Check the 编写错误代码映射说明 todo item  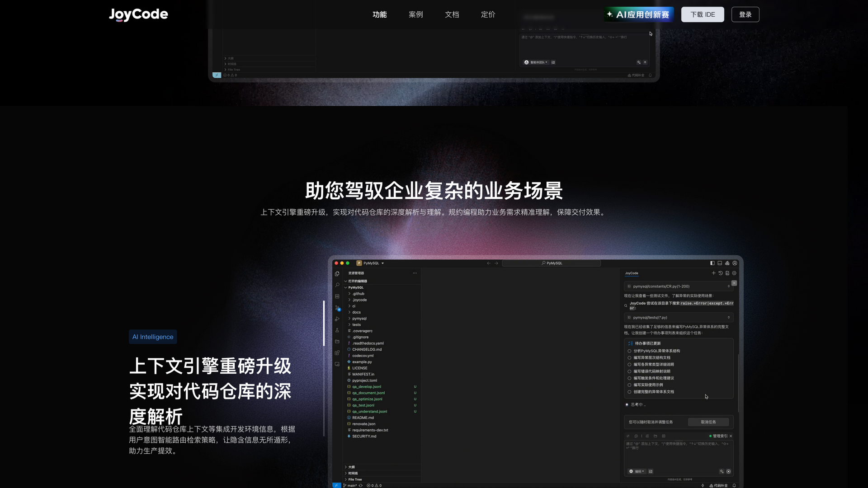point(629,371)
